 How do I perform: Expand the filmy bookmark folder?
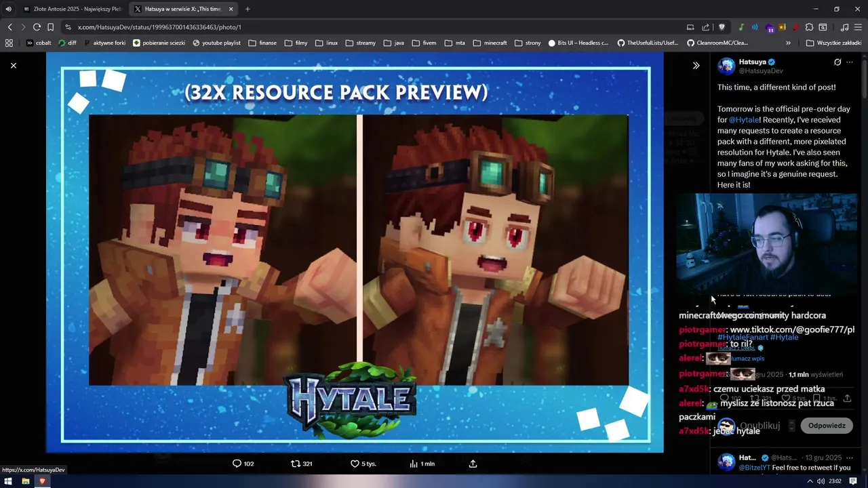click(296, 43)
